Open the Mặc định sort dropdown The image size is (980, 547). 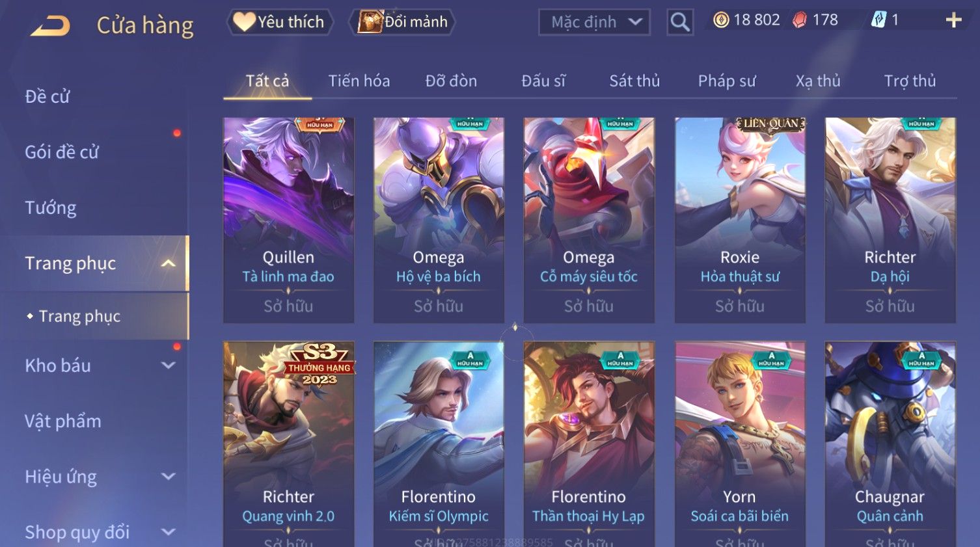click(x=594, y=22)
